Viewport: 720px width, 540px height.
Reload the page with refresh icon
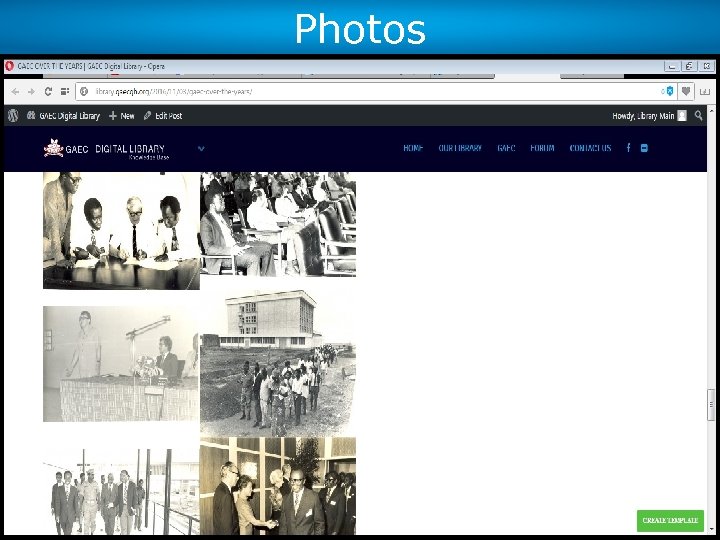tap(48, 91)
